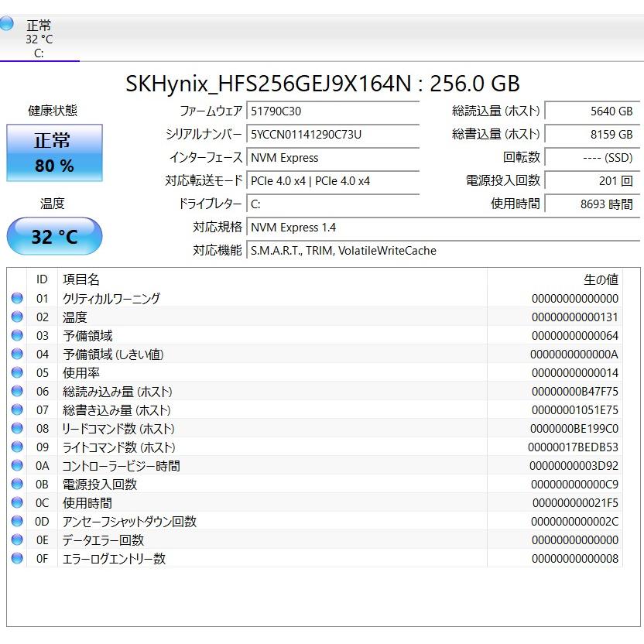Screen dimensions: 644x644
Task: Click the total host writes value 8159 GB
Action: point(592,135)
